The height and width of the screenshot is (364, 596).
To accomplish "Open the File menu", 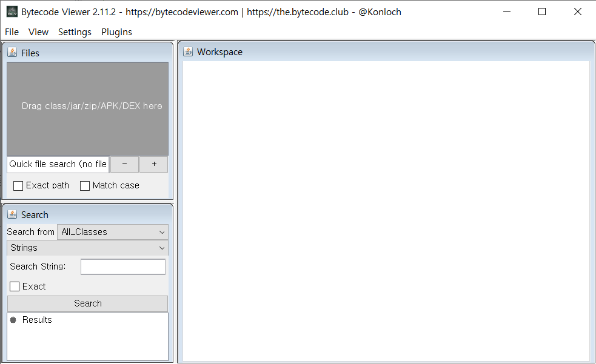I will pyautogui.click(x=12, y=32).
